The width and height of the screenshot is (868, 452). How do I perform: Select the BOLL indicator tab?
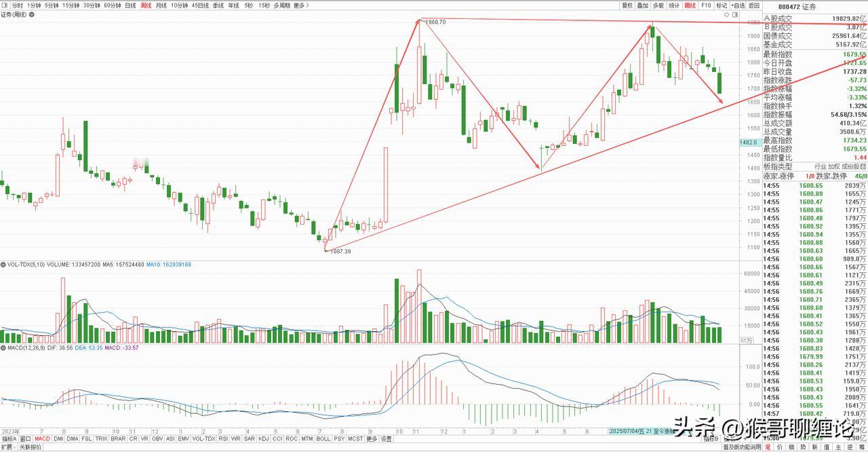pos(323,438)
